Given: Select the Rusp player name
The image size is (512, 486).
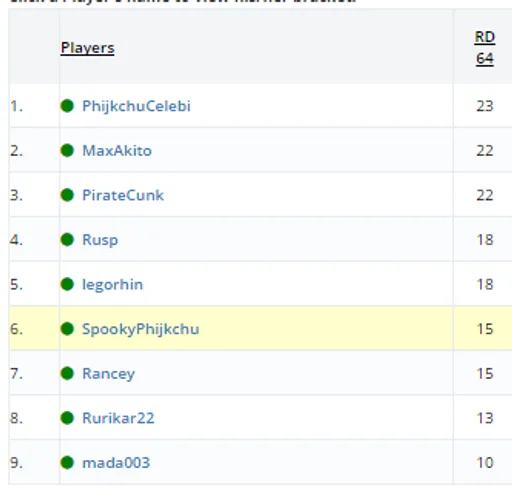Looking at the screenshot, I should (100, 240).
